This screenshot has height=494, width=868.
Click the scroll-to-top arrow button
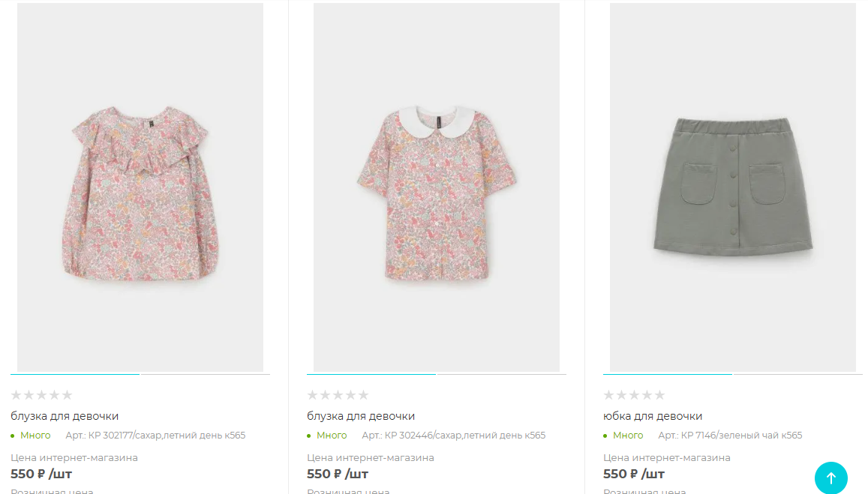click(830, 478)
